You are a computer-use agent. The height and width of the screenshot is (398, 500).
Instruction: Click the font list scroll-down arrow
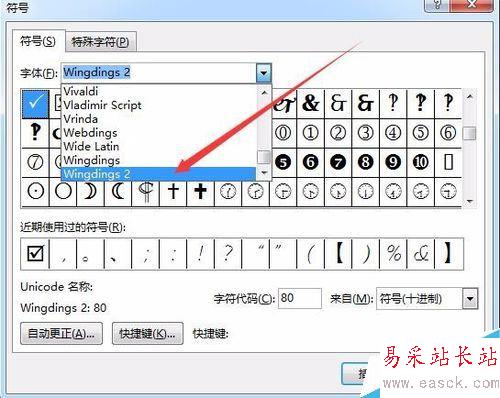(x=264, y=173)
